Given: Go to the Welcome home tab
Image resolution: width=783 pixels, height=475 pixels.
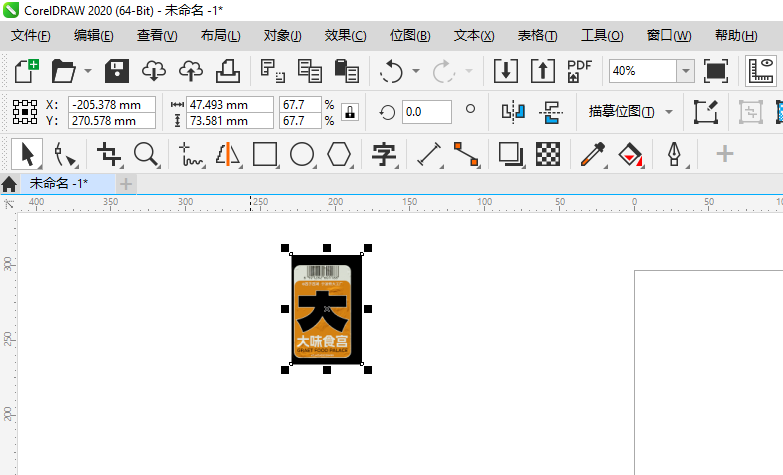Looking at the screenshot, I should tap(9, 184).
